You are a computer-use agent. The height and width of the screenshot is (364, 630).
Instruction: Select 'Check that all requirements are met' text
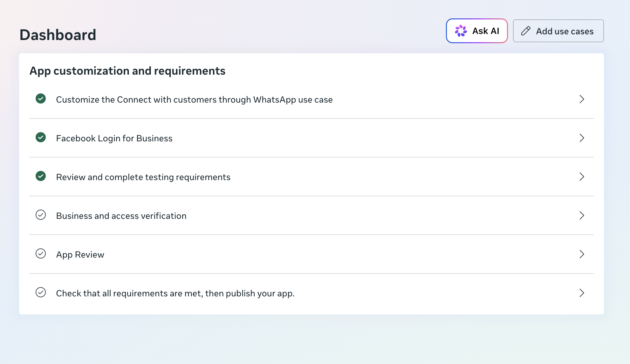click(x=129, y=293)
